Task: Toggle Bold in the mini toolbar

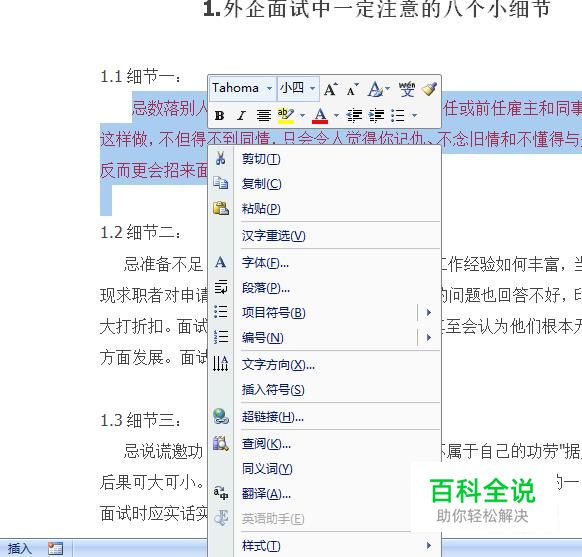Action: click(x=219, y=116)
